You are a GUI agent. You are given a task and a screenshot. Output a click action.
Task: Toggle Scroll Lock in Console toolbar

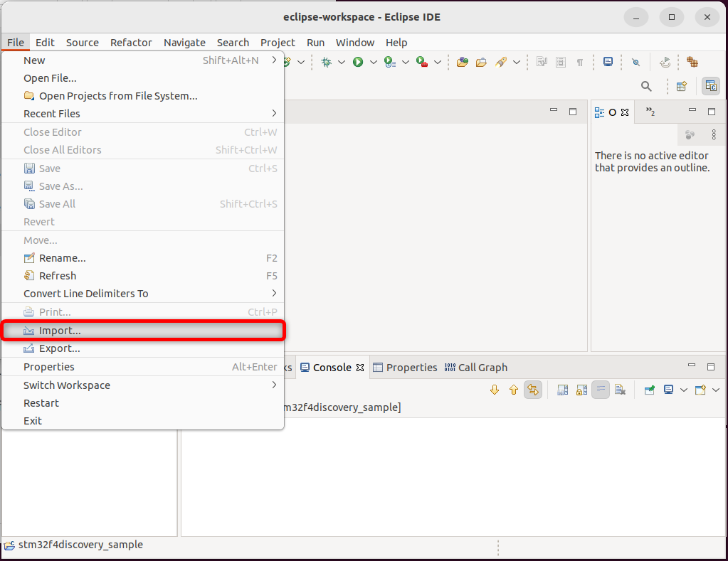pos(581,390)
